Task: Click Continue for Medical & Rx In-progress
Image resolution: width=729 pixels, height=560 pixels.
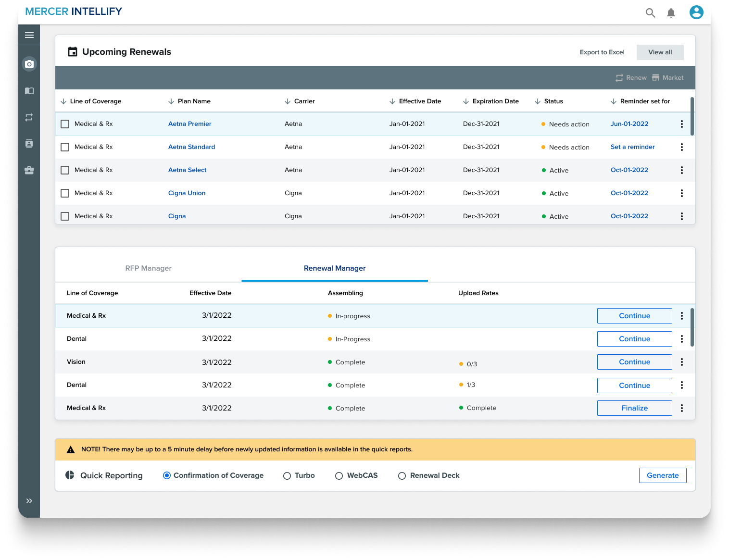Action: coord(635,316)
